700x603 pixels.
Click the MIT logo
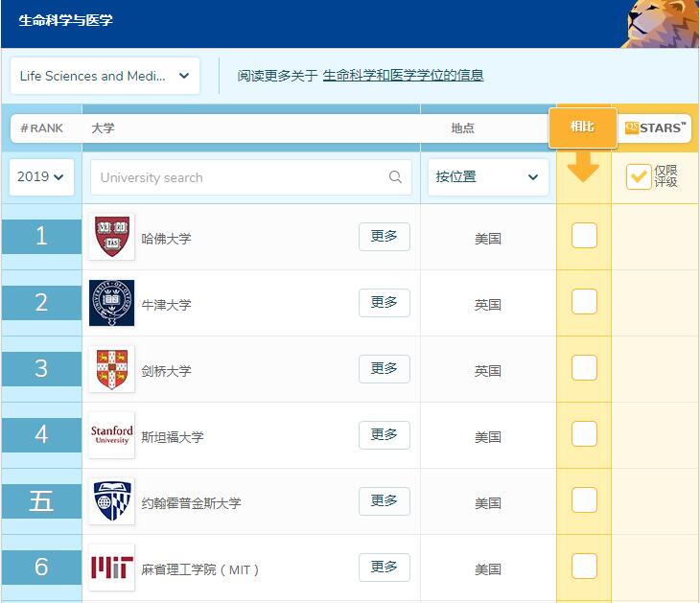[x=111, y=568]
